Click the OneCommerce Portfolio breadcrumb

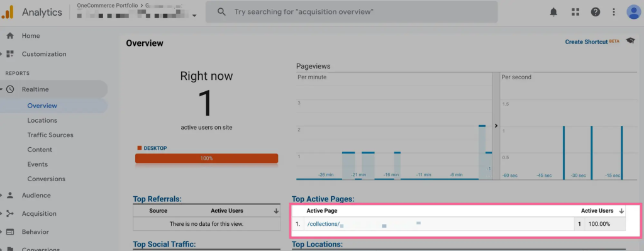coord(107,5)
